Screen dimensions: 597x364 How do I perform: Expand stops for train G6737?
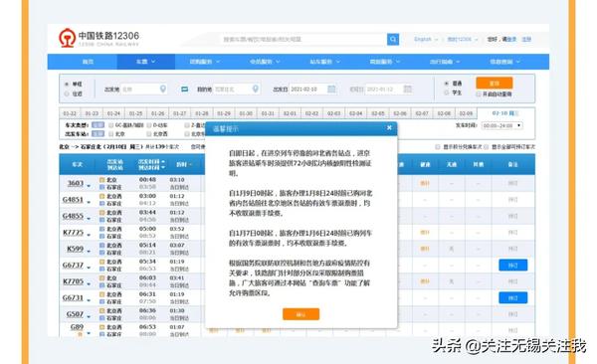point(89,268)
